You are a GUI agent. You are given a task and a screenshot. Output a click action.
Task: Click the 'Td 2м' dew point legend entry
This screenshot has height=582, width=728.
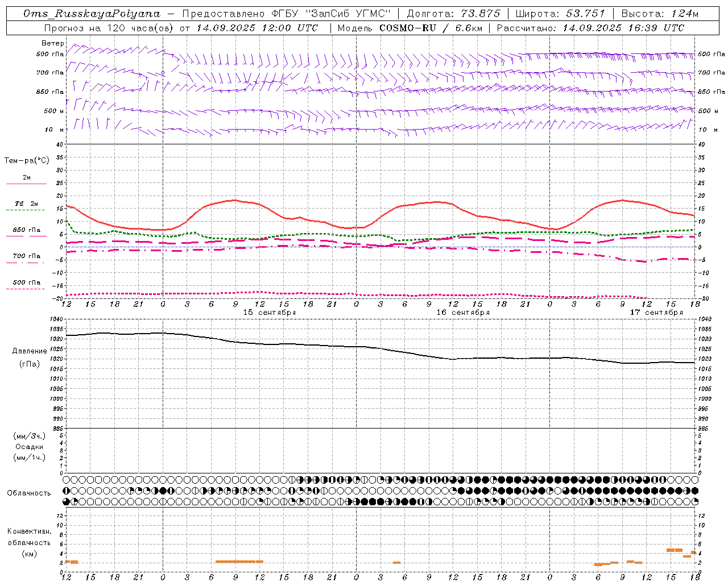tap(26, 203)
